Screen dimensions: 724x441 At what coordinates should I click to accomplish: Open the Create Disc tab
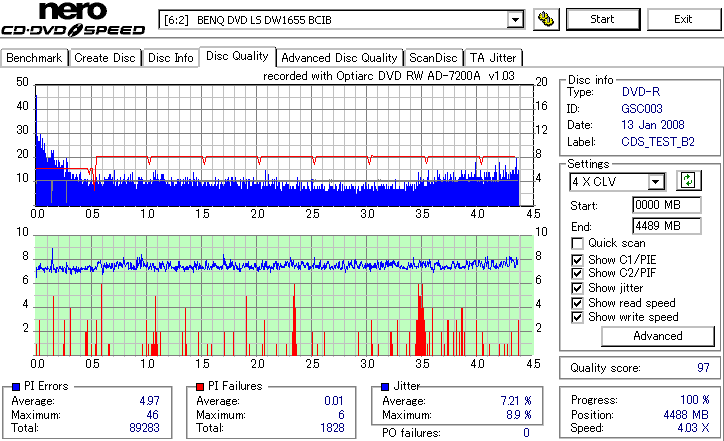tap(105, 58)
